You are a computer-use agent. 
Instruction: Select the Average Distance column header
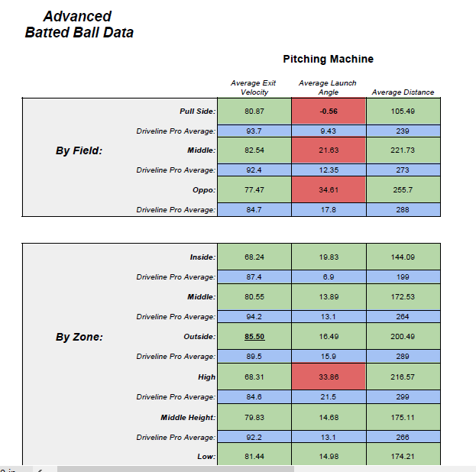coord(403,92)
